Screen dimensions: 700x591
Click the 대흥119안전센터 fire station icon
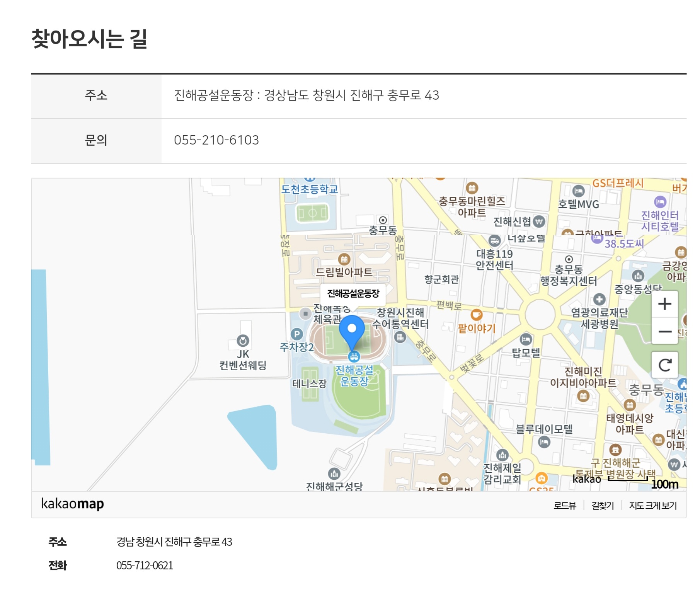tap(494, 241)
